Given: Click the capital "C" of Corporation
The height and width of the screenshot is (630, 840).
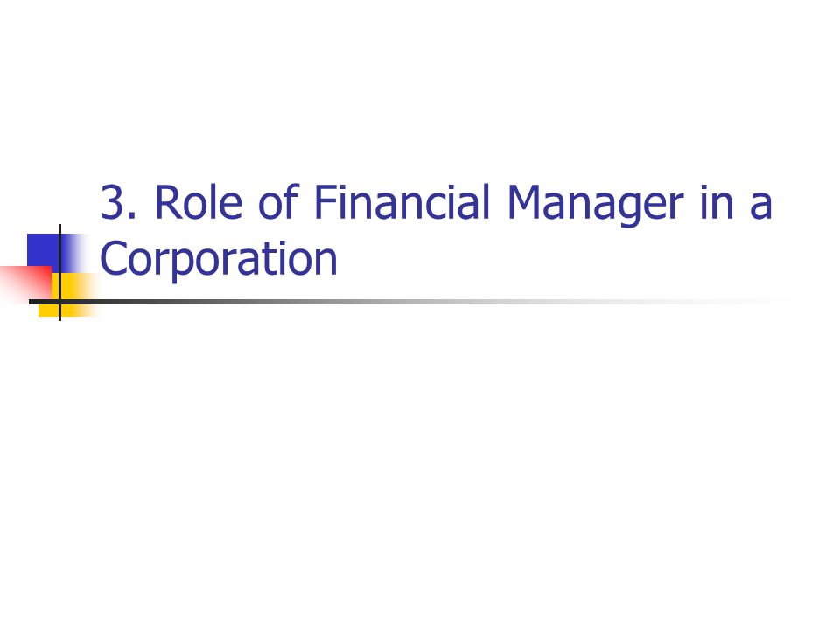Looking at the screenshot, I should 115,260.
